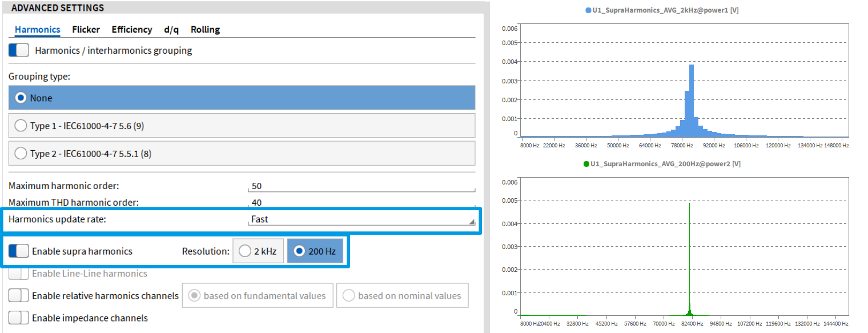The width and height of the screenshot is (868, 333).
Task: Open the Rolling tab
Action: click(x=205, y=30)
